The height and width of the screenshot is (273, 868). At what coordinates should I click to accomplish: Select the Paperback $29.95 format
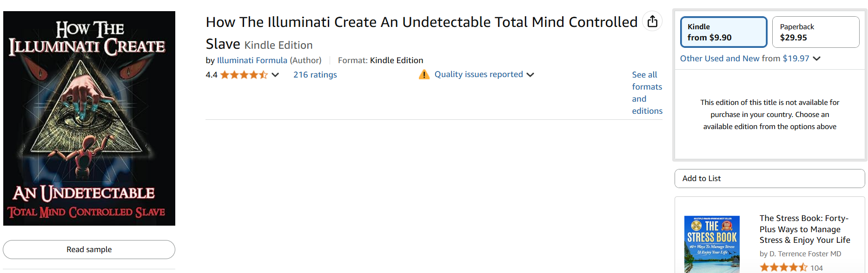tap(815, 32)
